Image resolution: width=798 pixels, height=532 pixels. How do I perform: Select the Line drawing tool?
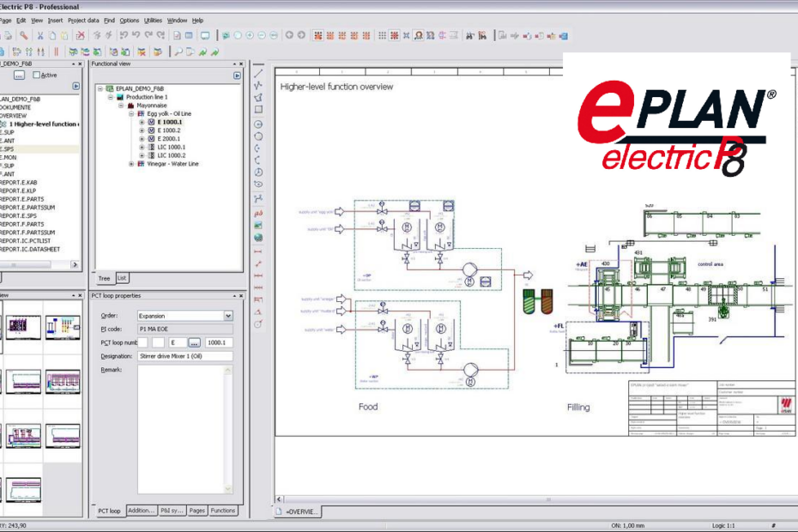(258, 73)
